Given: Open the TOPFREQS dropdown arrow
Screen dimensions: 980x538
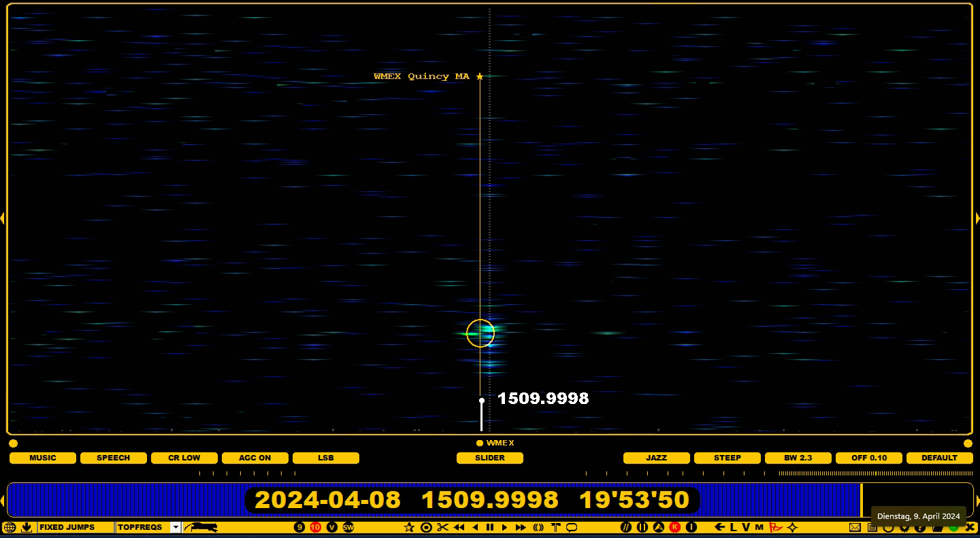Looking at the screenshot, I should [x=176, y=527].
